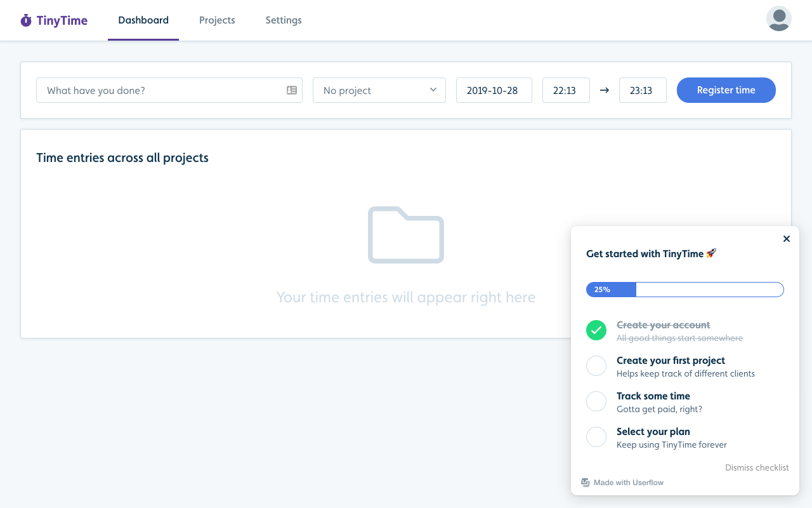This screenshot has width=812, height=508.
Task: Click the Userflow logo icon
Action: [586, 483]
